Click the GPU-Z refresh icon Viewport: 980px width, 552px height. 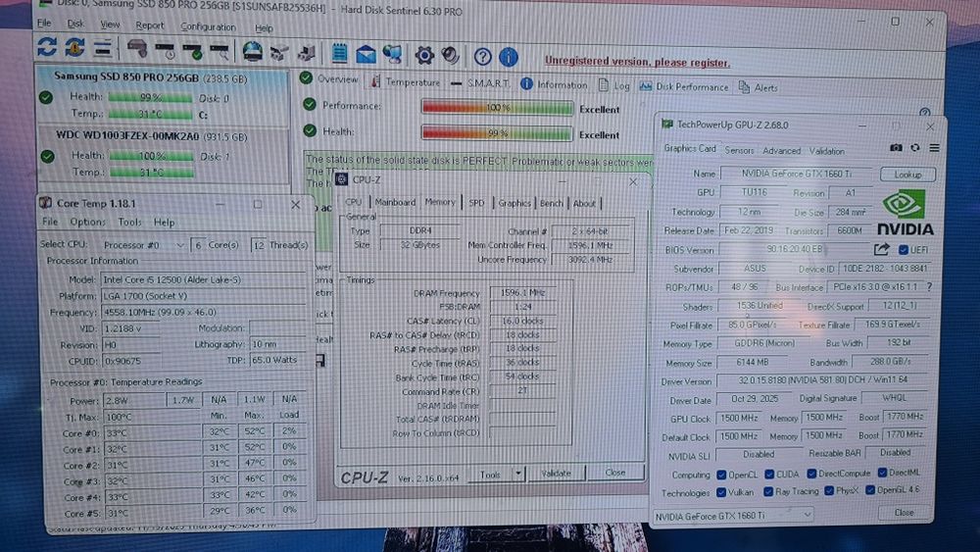[915, 147]
